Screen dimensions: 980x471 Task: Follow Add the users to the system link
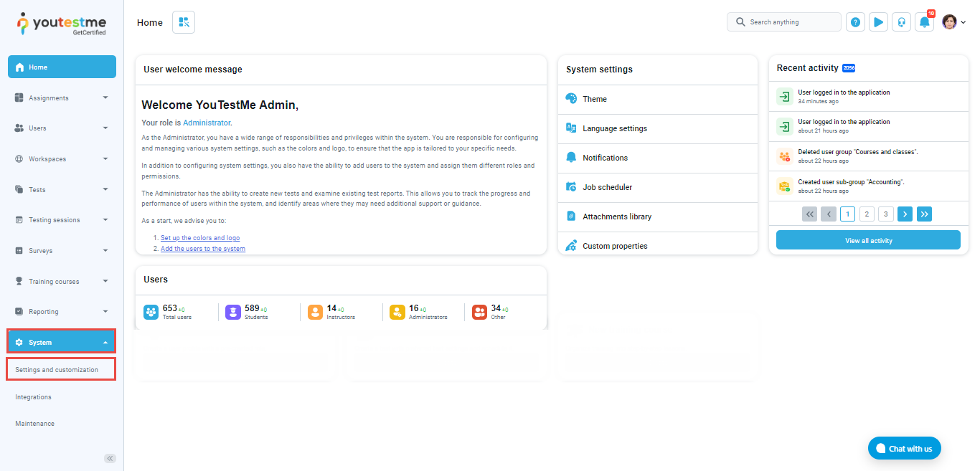pos(203,249)
